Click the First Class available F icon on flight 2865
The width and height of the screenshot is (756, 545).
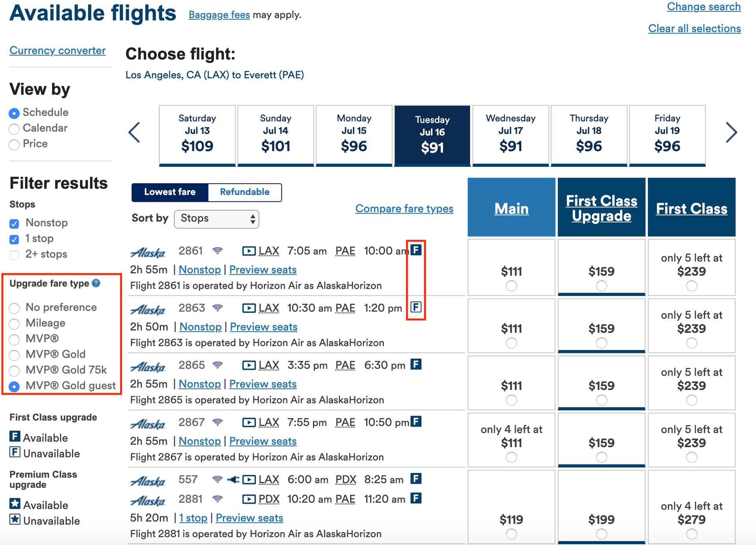click(x=416, y=364)
